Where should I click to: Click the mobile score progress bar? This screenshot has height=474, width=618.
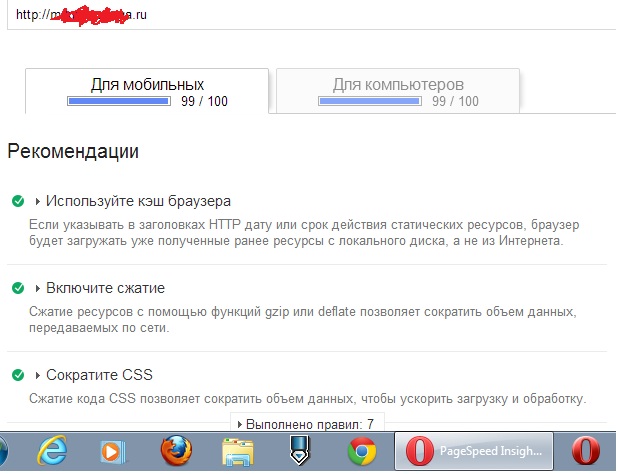click(119, 102)
